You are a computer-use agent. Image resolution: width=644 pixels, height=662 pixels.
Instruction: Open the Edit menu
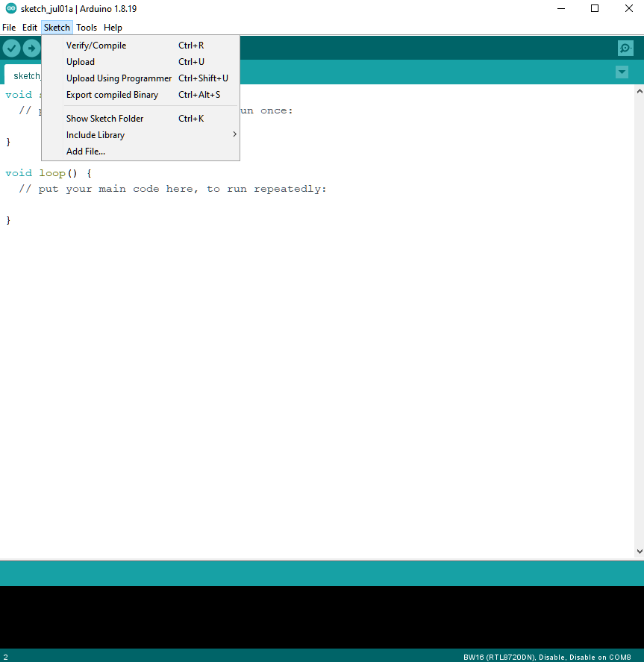[30, 28]
